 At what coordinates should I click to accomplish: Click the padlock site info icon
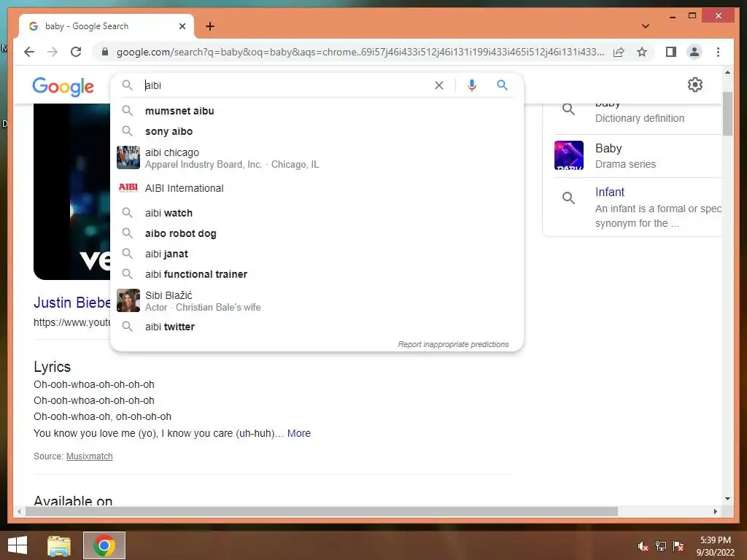coord(105,52)
